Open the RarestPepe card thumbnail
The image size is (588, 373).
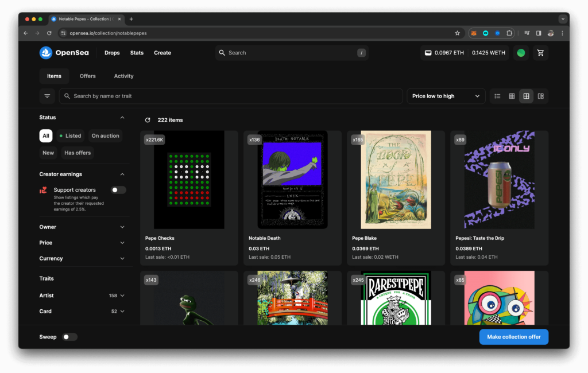396,298
